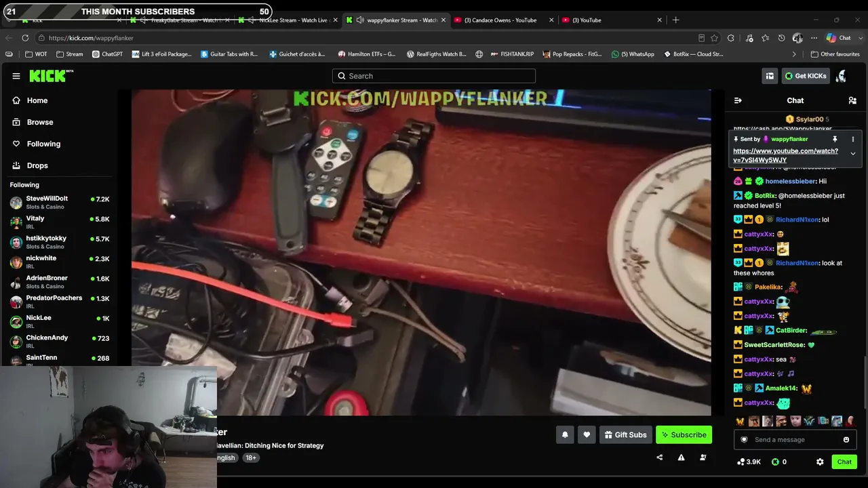This screenshot has height=488, width=868.
Task: Add this page to browser favourites star
Action: click(714, 38)
